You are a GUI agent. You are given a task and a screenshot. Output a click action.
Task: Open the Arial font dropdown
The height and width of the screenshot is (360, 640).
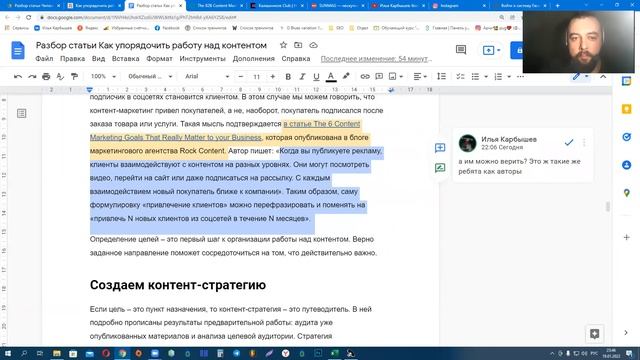coord(207,77)
